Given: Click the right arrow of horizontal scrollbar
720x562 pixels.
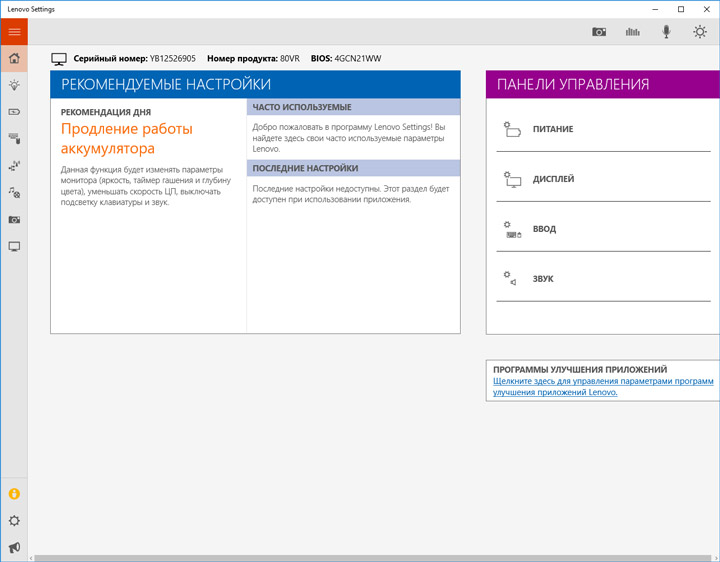Looking at the screenshot, I should [715, 558].
